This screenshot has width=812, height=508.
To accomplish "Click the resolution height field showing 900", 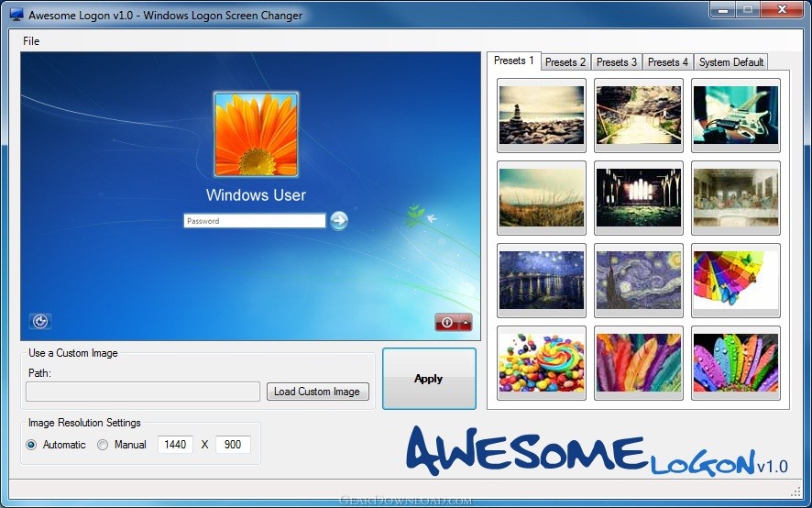I will pyautogui.click(x=233, y=445).
